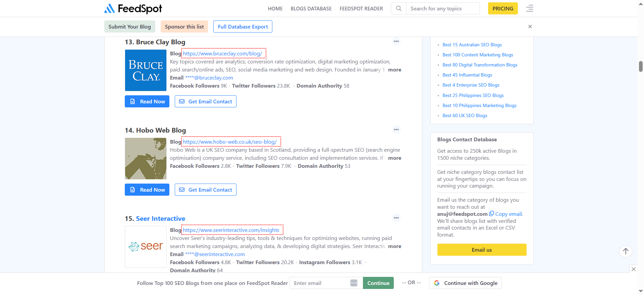The height and width of the screenshot is (295, 644).
Task: Open Best 25 Philippines SEO Blogs
Action: click(473, 95)
